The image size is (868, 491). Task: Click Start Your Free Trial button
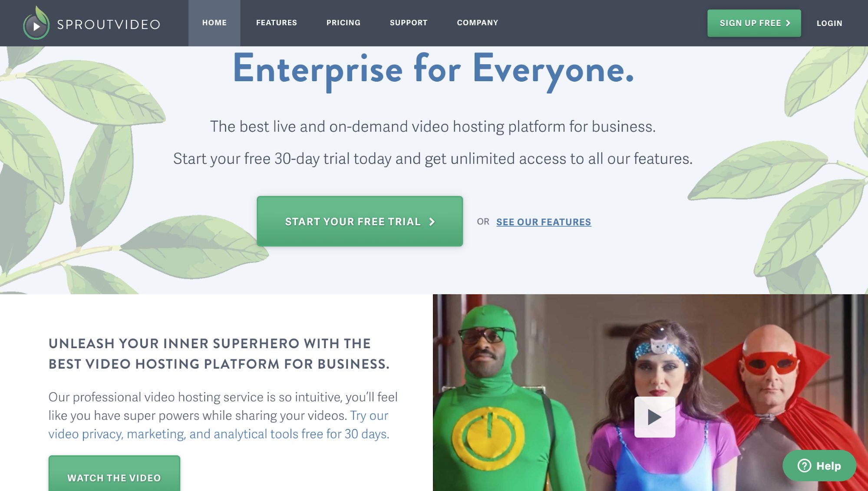(x=360, y=221)
